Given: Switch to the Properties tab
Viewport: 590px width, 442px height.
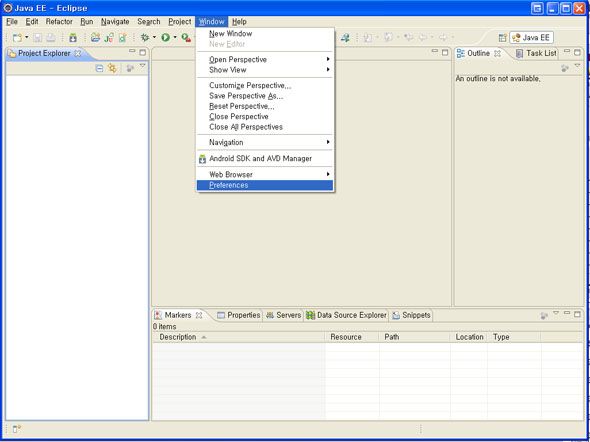Looking at the screenshot, I should (239, 315).
